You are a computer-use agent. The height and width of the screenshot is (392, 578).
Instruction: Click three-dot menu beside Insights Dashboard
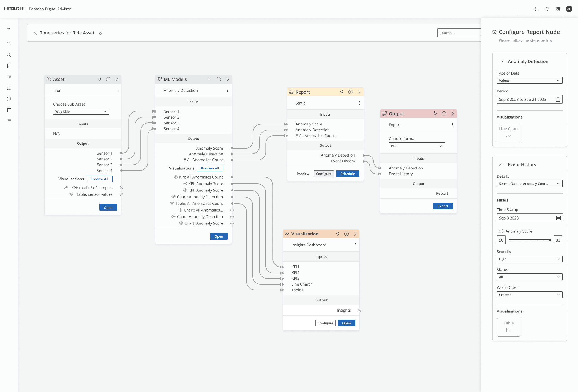point(355,245)
